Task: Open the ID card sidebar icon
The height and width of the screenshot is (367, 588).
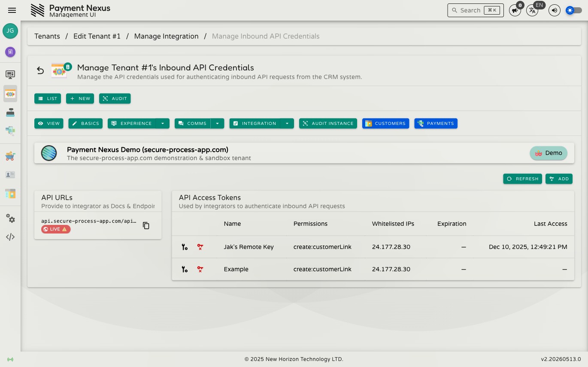Action: 10,175
